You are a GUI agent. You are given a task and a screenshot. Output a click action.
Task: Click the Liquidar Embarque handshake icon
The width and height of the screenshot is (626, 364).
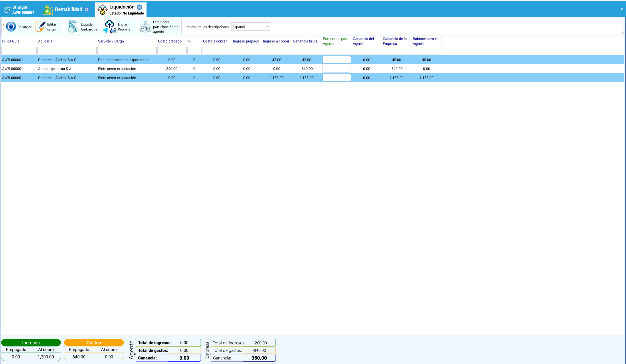(73, 27)
